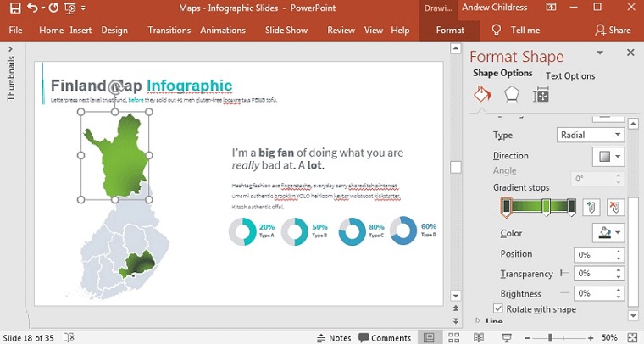The height and width of the screenshot is (344, 644).
Task: Switch to Slide Sorter view icon
Action: pos(454,337)
